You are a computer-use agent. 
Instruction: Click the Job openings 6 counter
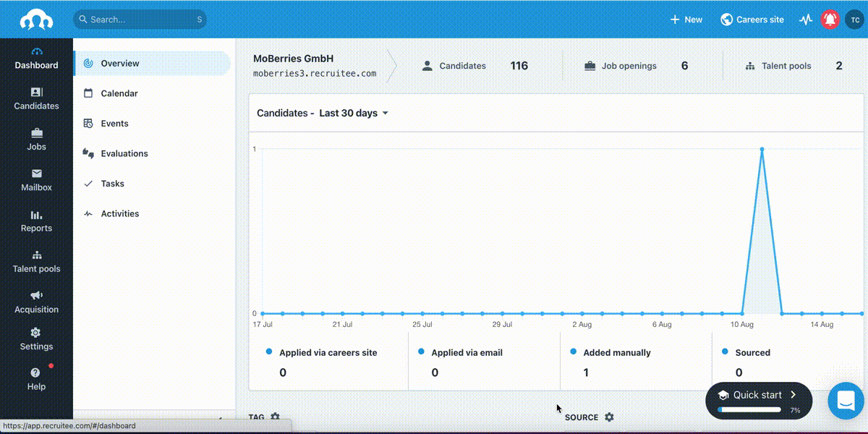(636, 66)
